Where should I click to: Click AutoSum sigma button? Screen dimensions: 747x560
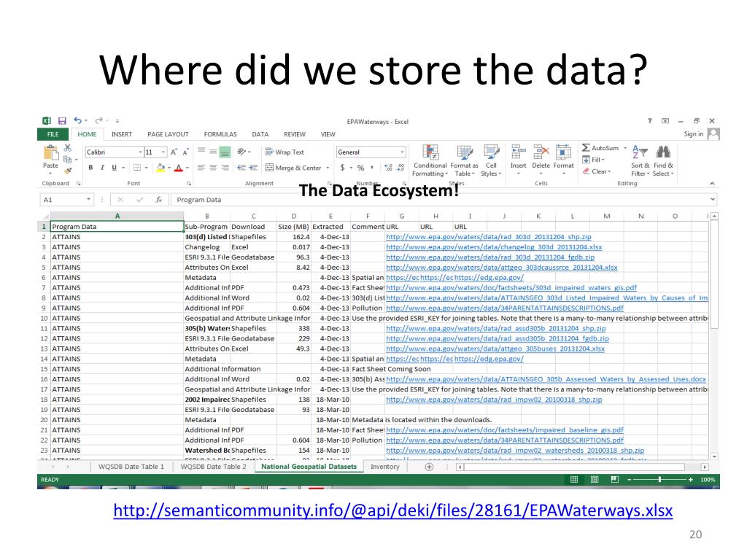600,148
